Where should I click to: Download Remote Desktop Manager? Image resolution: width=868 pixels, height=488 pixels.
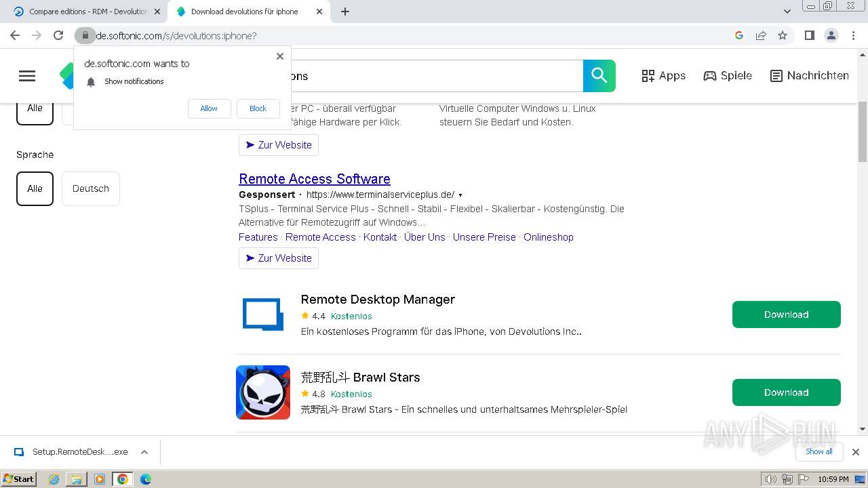(786, 314)
